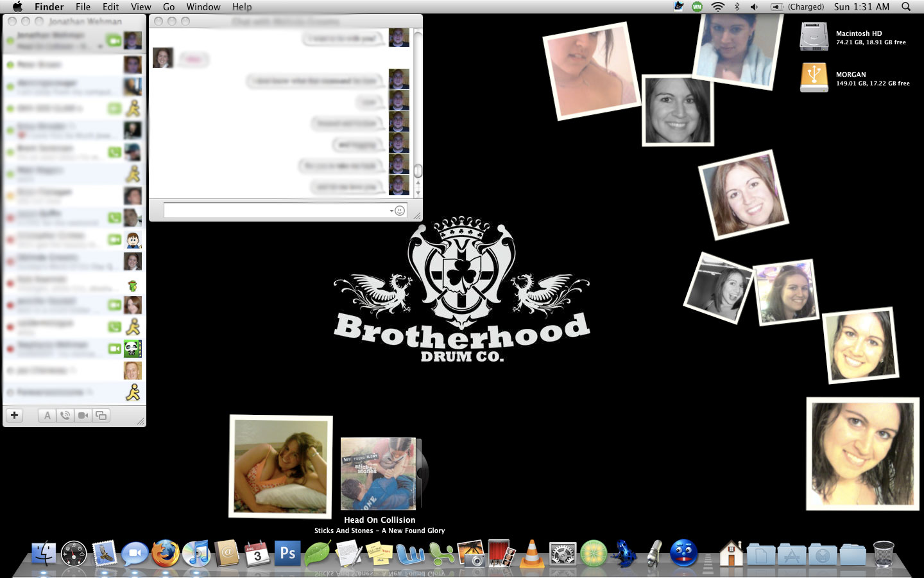Image resolution: width=924 pixels, height=578 pixels.
Task: Click the battery Charged indicator
Action: click(797, 6)
